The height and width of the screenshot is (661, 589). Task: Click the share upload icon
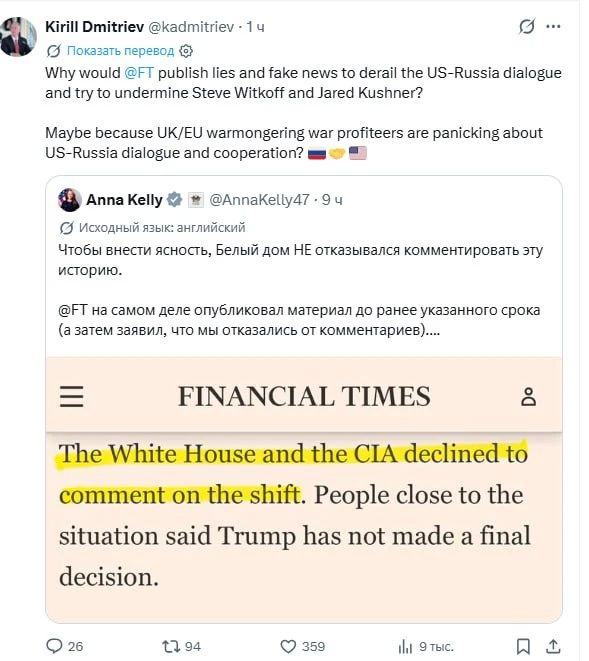(x=553, y=646)
